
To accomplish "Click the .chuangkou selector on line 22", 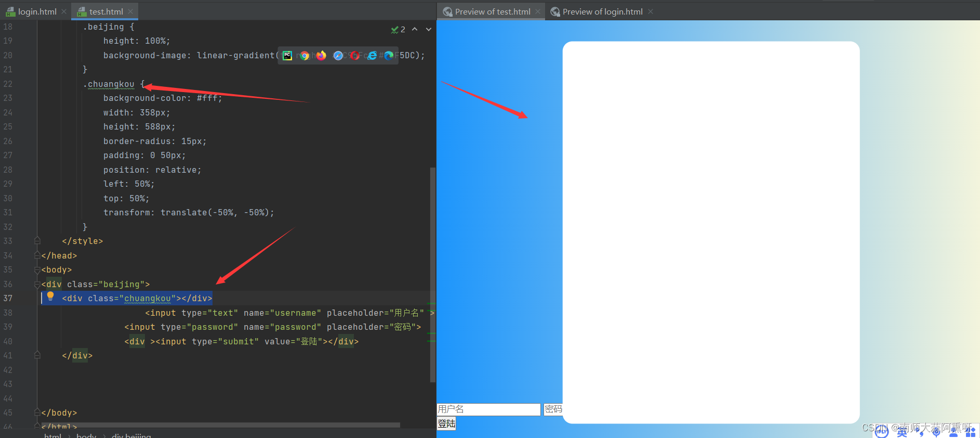I will click(x=109, y=84).
